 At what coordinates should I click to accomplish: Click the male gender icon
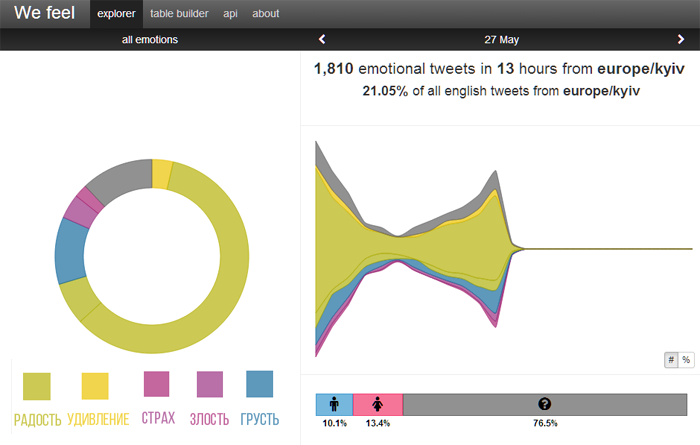click(x=334, y=404)
